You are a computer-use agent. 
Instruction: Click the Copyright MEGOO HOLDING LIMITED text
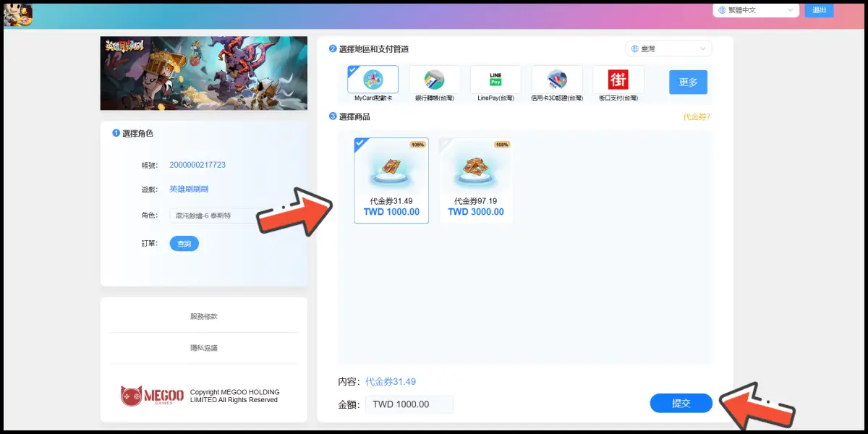[234, 396]
